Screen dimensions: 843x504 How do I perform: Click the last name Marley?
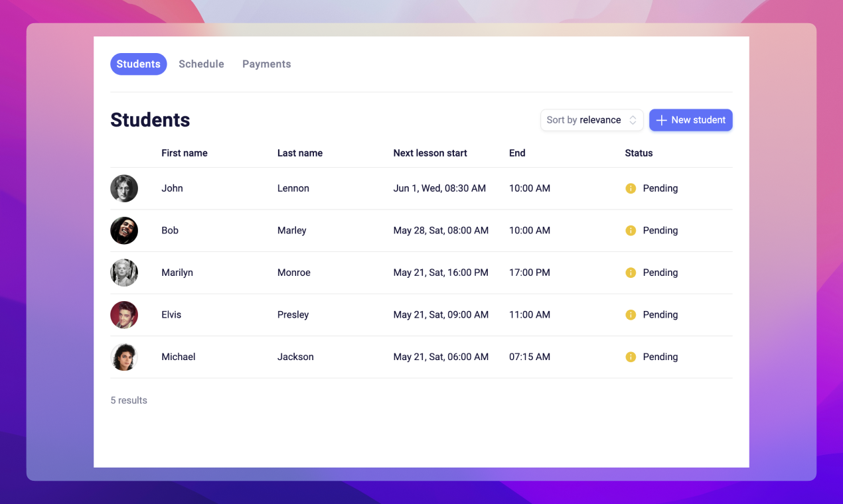point(292,231)
